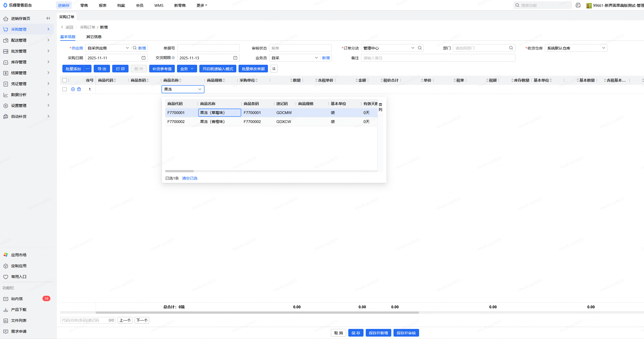Click search icon beside 订单分店 field

[420, 48]
